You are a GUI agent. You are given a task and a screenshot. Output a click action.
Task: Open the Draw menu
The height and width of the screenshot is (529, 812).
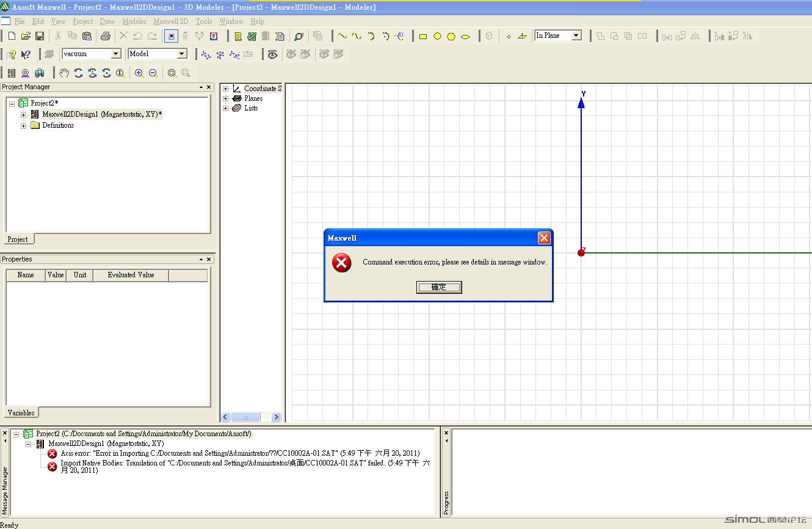coord(107,21)
